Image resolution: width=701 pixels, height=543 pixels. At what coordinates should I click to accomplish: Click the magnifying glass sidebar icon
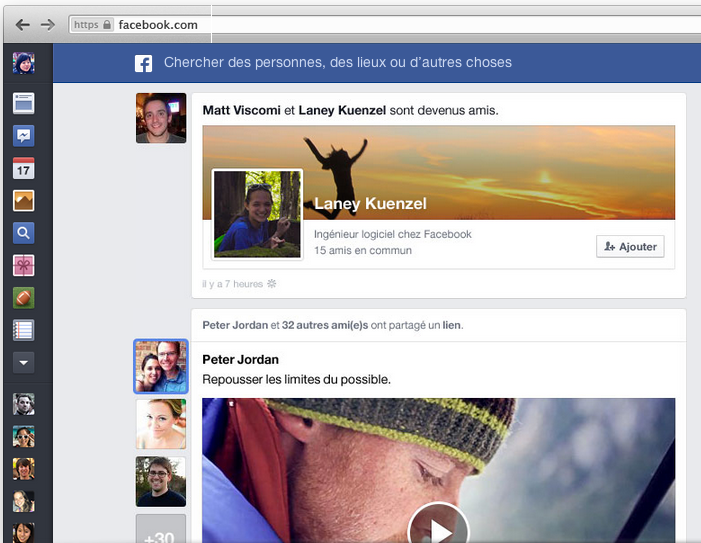[x=24, y=233]
